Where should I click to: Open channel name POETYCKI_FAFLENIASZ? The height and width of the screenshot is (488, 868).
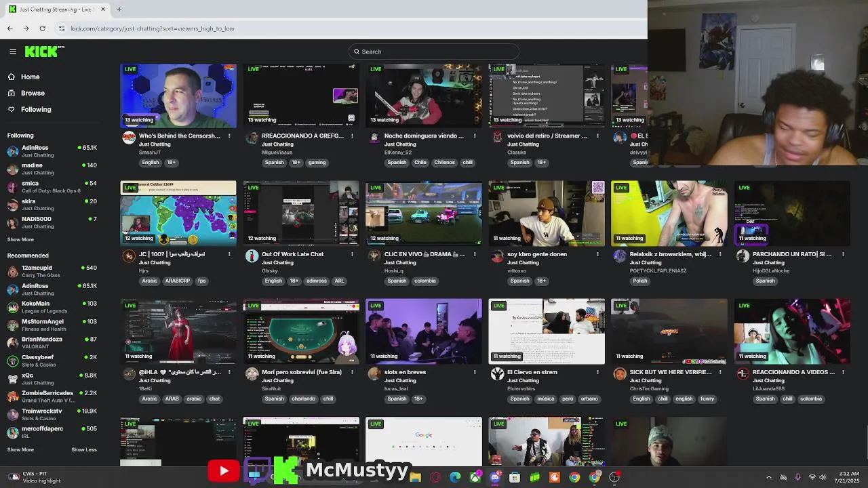tap(658, 270)
